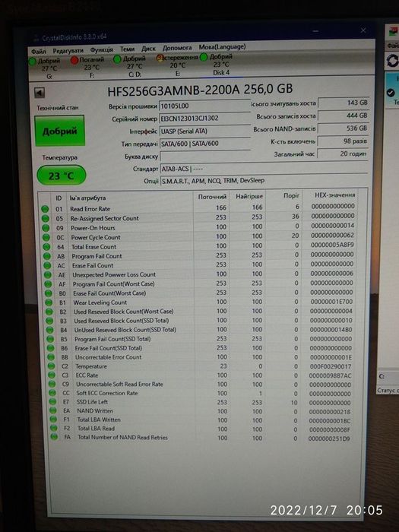Click the status dot for Wear Leveling Count
This screenshot has width=399, height=532.
49,302
